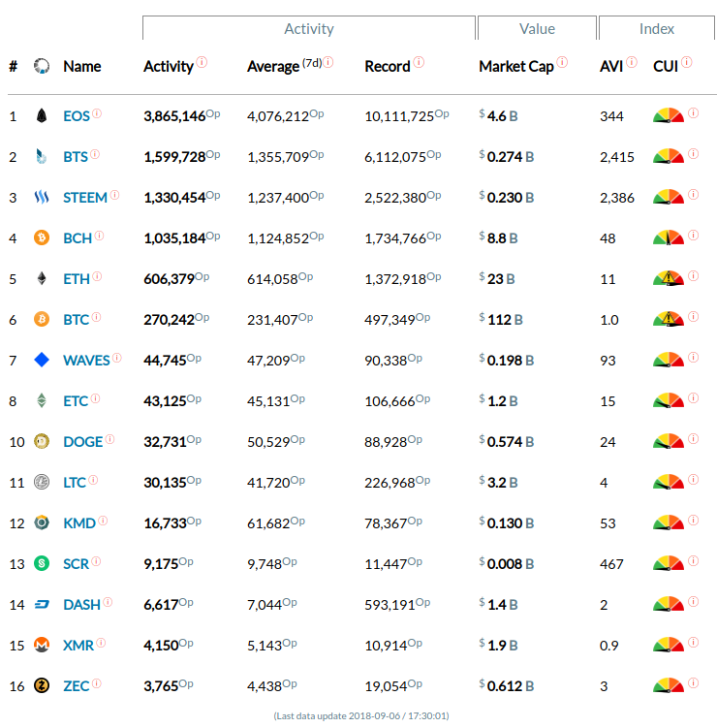Image resolution: width=717 pixels, height=728 pixels.
Task: Click the circular logo column header icon
Action: point(41,67)
